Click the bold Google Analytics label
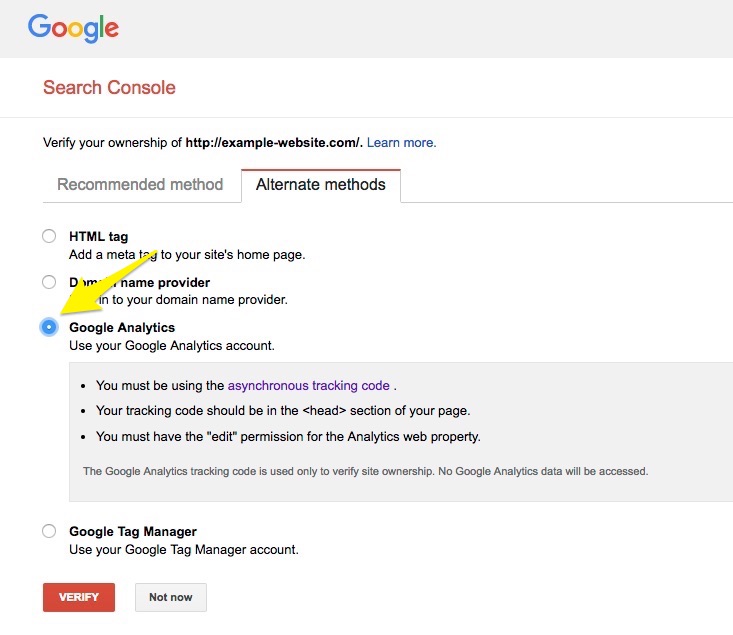This screenshot has height=635, width=733. pos(122,327)
